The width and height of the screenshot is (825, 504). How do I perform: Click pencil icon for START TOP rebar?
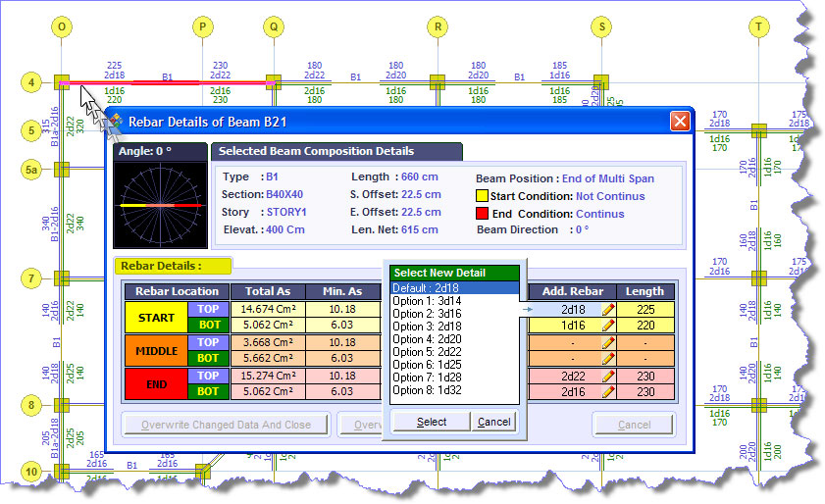[x=608, y=309]
